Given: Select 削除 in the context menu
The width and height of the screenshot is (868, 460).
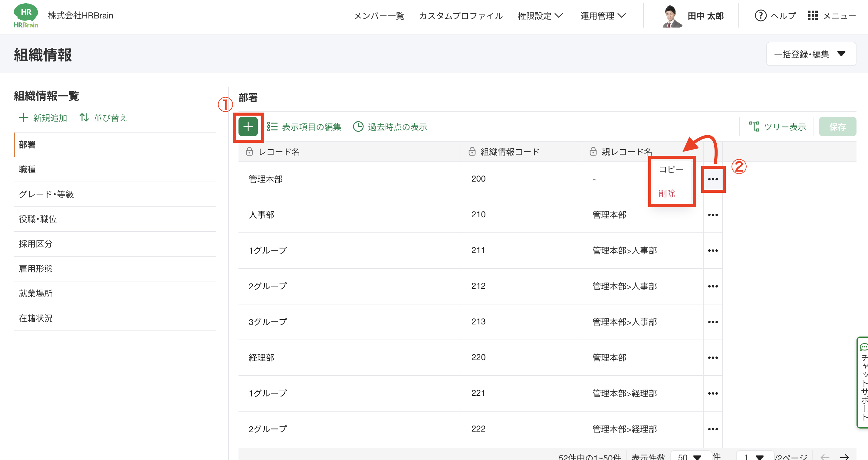Looking at the screenshot, I should tap(667, 194).
